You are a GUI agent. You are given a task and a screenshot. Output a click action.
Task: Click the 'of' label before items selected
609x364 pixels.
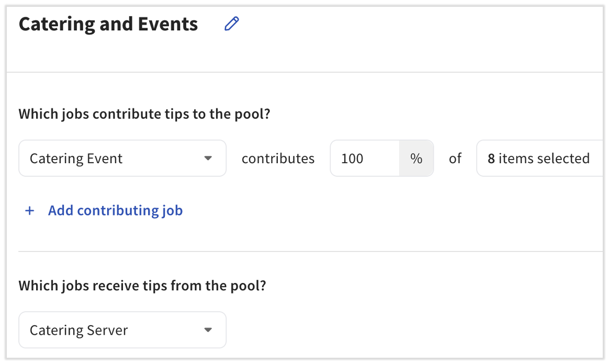pos(455,158)
